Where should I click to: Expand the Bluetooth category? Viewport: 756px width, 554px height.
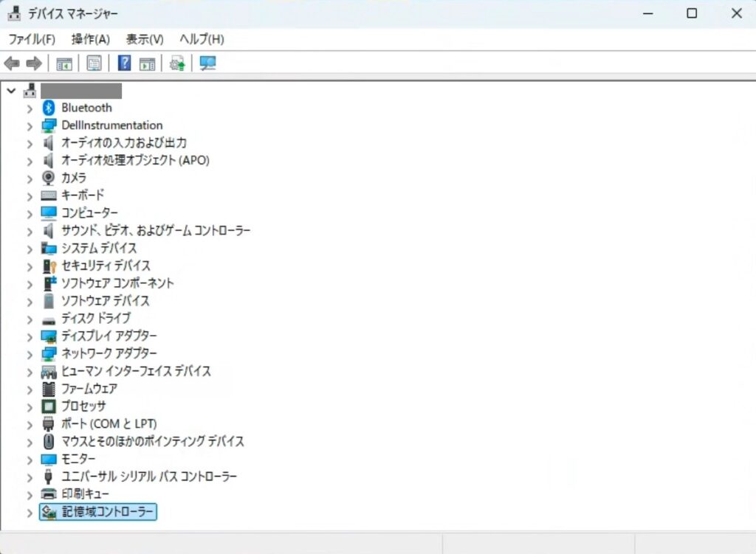[30, 108]
